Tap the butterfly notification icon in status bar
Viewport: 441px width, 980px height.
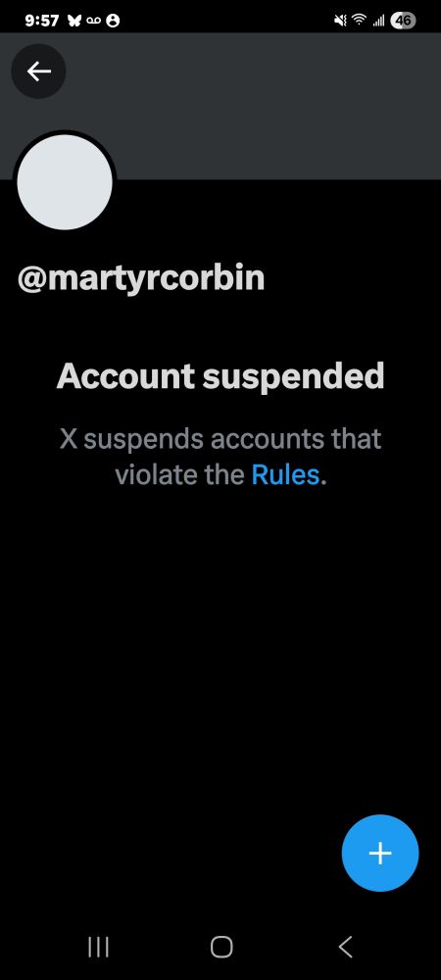(73, 21)
